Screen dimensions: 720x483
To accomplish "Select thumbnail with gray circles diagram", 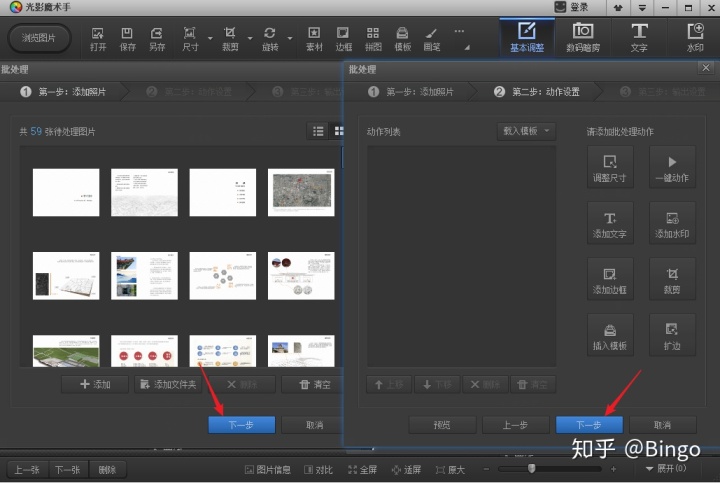I will tap(223, 275).
